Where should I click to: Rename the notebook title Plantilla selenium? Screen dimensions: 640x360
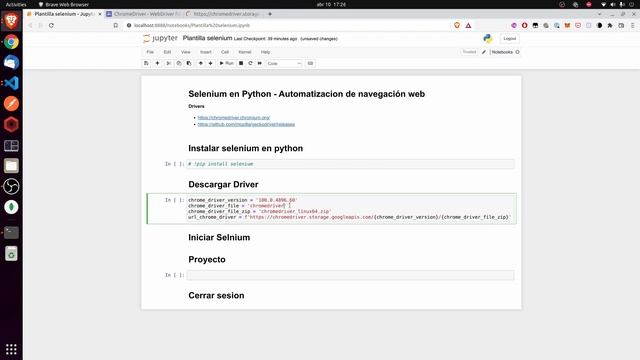[207, 38]
